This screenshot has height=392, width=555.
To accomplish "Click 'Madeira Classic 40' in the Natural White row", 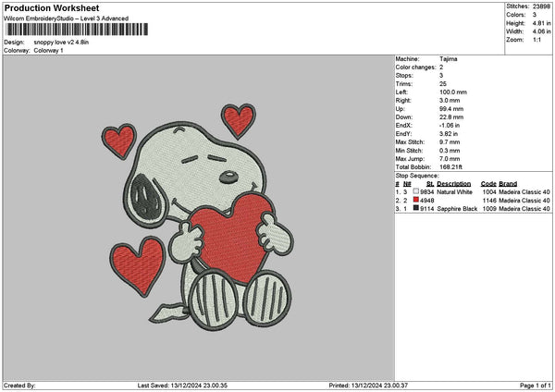I will pyautogui.click(x=524, y=192).
